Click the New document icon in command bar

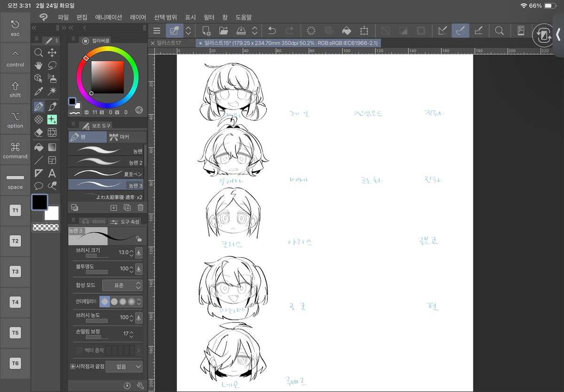(206, 31)
